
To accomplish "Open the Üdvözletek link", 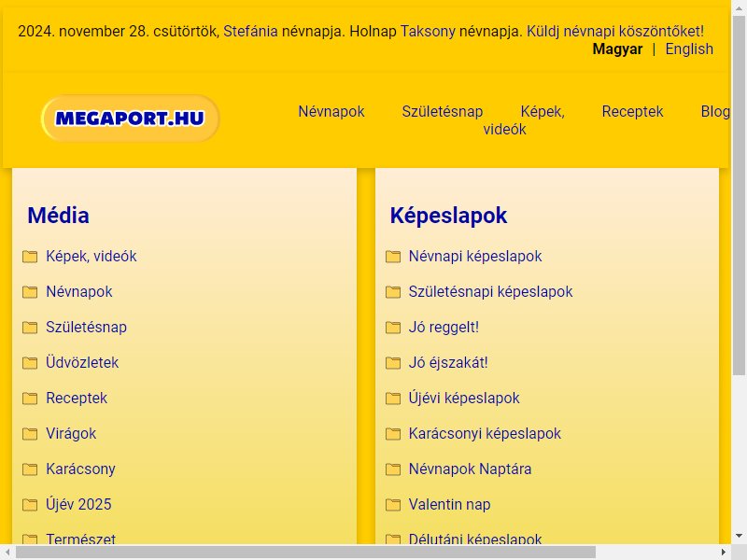I will click(82, 362).
